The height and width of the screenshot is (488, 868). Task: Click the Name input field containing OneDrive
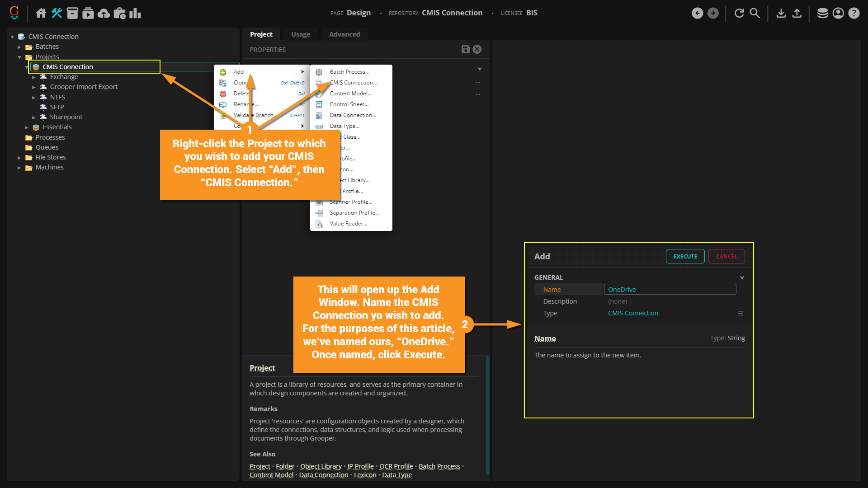(x=670, y=290)
